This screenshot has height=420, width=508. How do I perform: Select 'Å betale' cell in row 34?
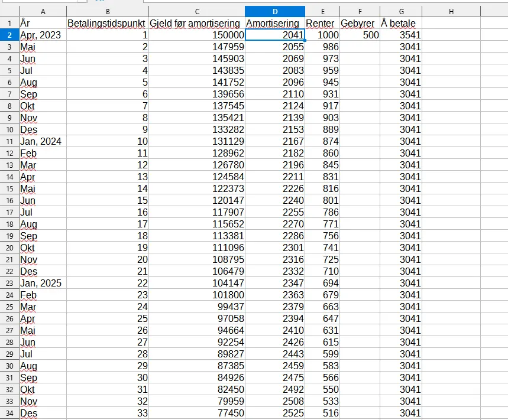click(x=401, y=413)
